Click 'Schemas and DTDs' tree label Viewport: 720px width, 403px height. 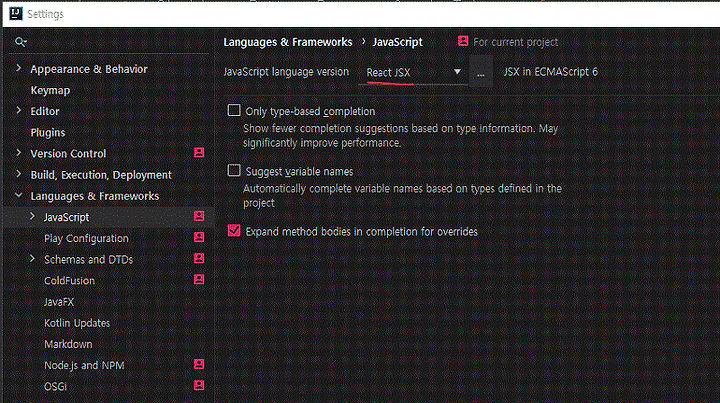[88, 259]
